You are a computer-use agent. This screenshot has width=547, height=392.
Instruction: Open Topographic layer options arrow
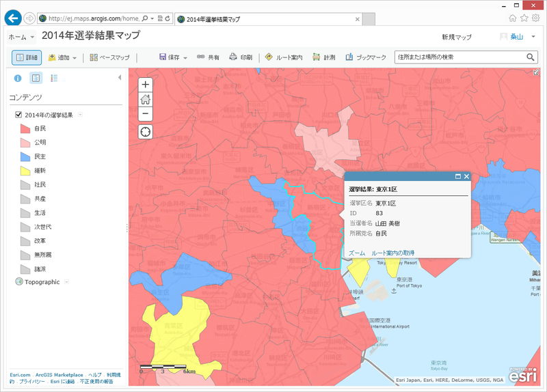[67, 282]
